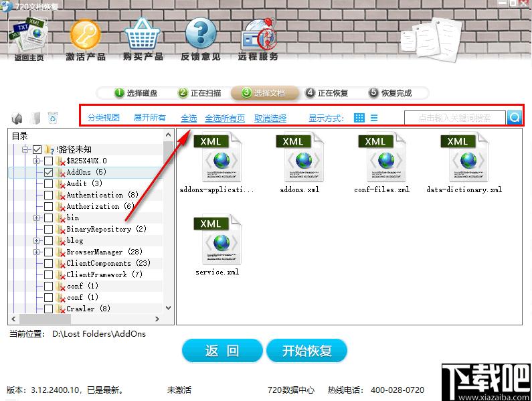Click the 未激活 status text
Screen dimensions: 532x401
(x=179, y=390)
